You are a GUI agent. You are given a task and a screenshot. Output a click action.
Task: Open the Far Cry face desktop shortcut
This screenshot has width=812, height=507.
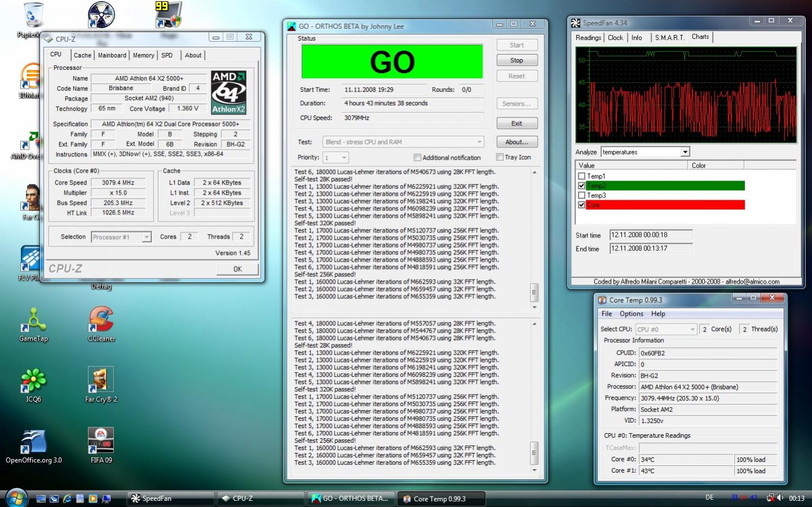[32, 197]
